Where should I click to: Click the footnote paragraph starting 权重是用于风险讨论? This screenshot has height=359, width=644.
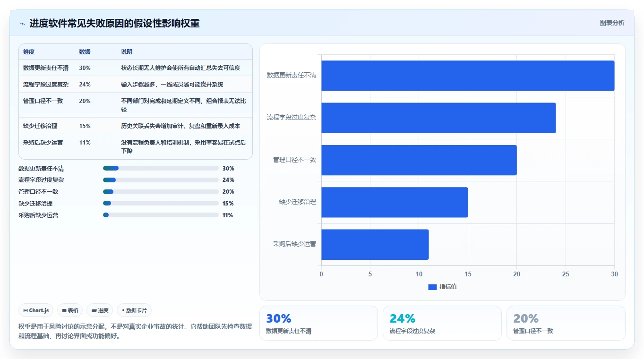[x=135, y=331]
